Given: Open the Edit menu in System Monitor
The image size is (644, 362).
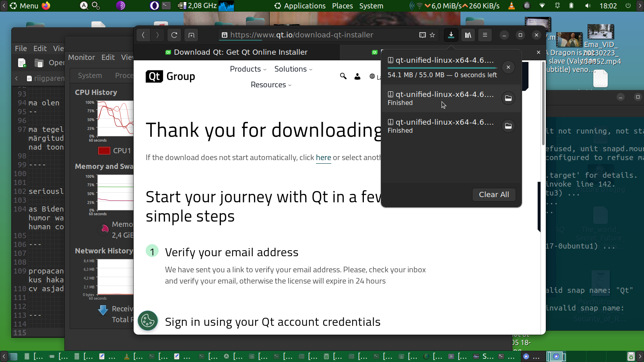Looking at the screenshot, I should pyautogui.click(x=108, y=58).
